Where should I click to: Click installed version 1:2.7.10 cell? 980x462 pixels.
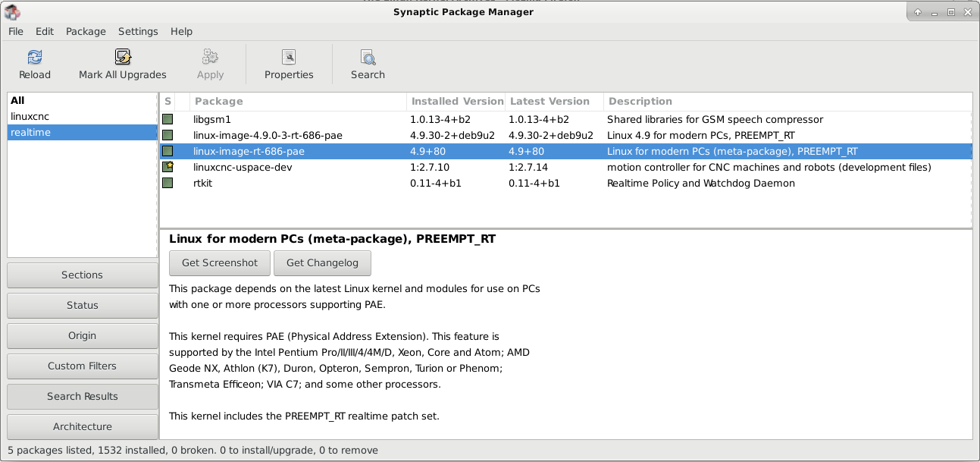pos(429,167)
